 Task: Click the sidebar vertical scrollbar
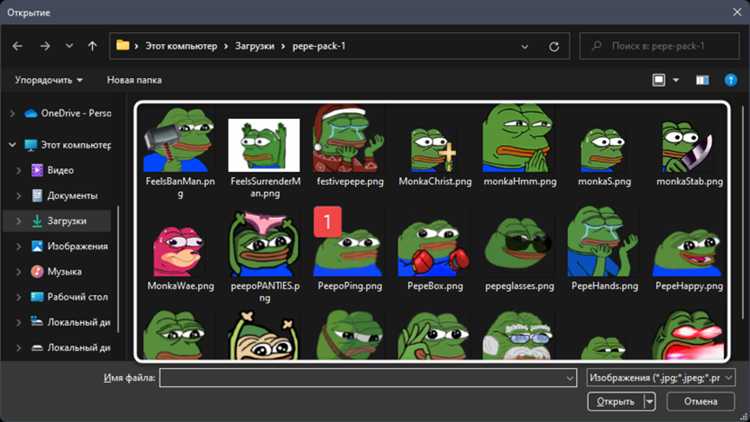(x=118, y=269)
